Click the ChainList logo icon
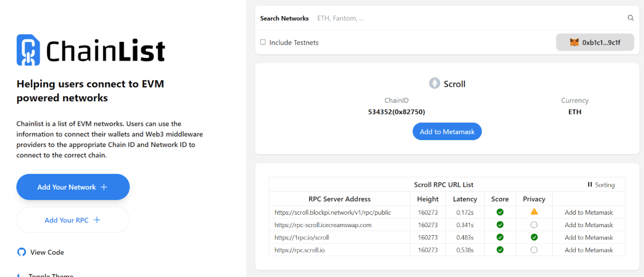Image resolution: width=644 pixels, height=277 pixels. [x=28, y=50]
